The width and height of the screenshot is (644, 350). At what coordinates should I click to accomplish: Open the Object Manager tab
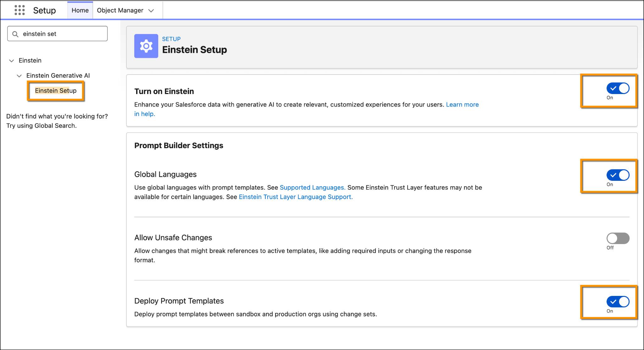(120, 10)
